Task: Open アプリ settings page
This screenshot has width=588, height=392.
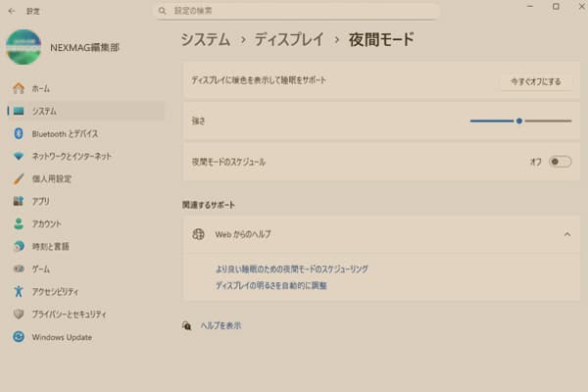Action: coord(85,201)
